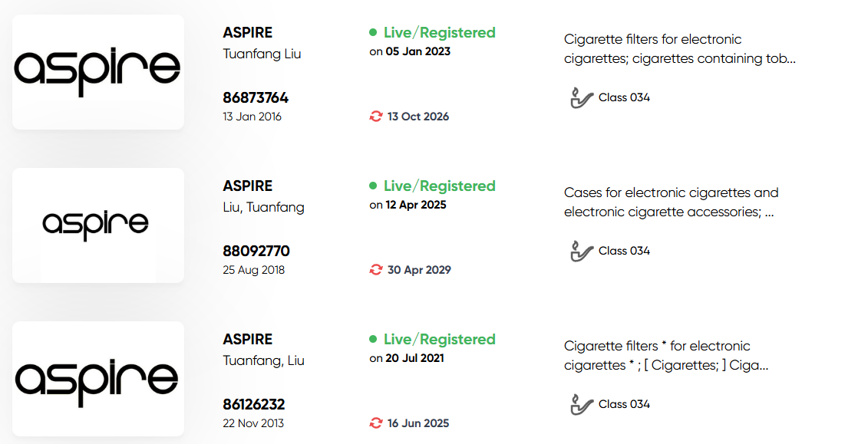868x444 pixels.
Task: Select owner name Liu, Tuanfang
Action: point(263,207)
